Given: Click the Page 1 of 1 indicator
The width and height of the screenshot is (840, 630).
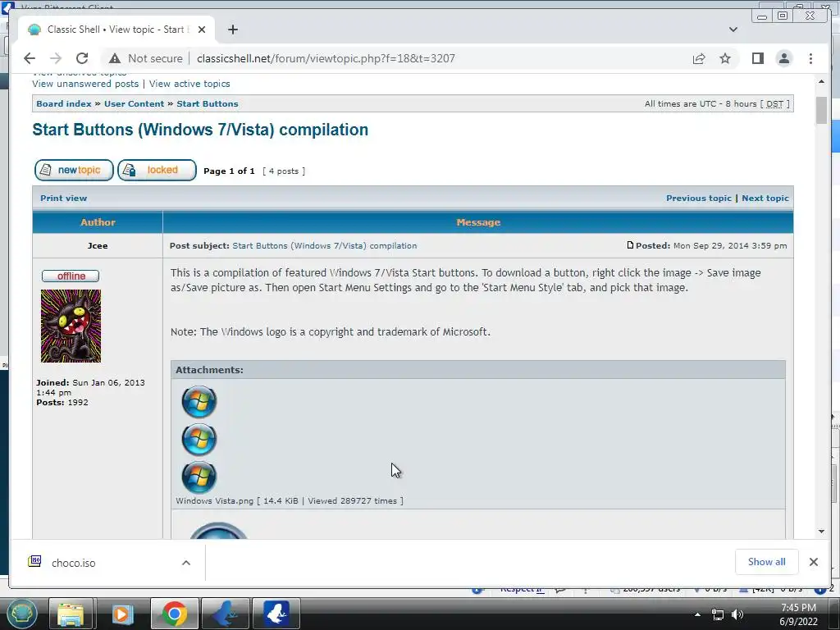Looking at the screenshot, I should [x=229, y=171].
